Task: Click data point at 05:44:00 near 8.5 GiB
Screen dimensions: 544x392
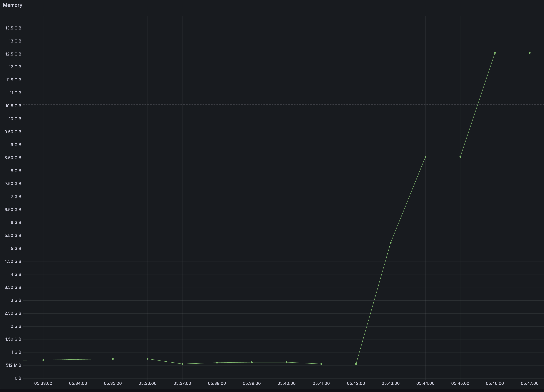Action: pyautogui.click(x=425, y=157)
